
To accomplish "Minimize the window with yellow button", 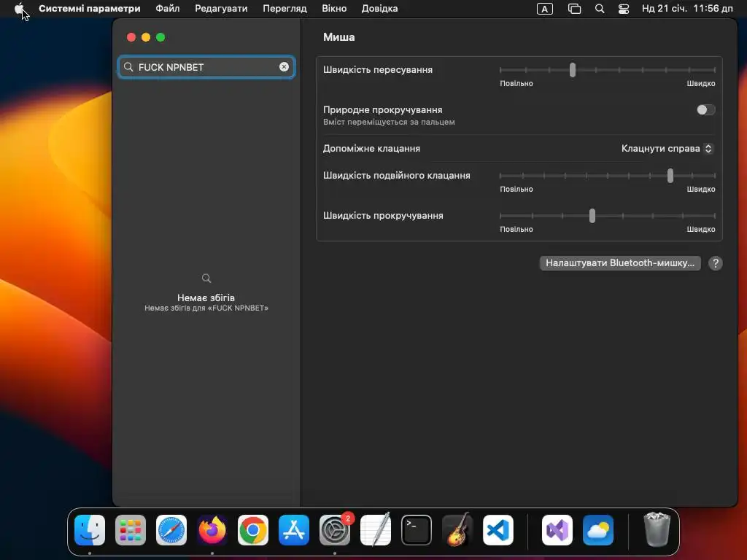I will tap(146, 37).
